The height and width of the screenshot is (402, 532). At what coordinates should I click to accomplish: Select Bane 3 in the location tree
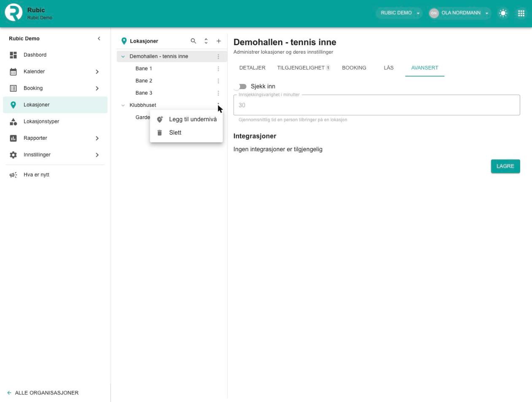pyautogui.click(x=144, y=93)
